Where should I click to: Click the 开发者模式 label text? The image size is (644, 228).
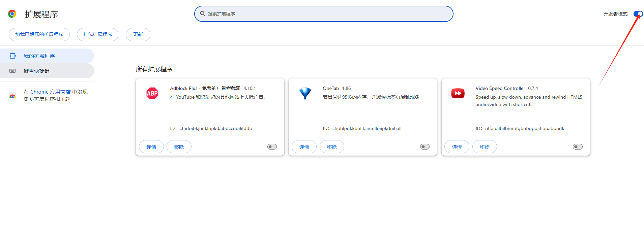pos(615,14)
